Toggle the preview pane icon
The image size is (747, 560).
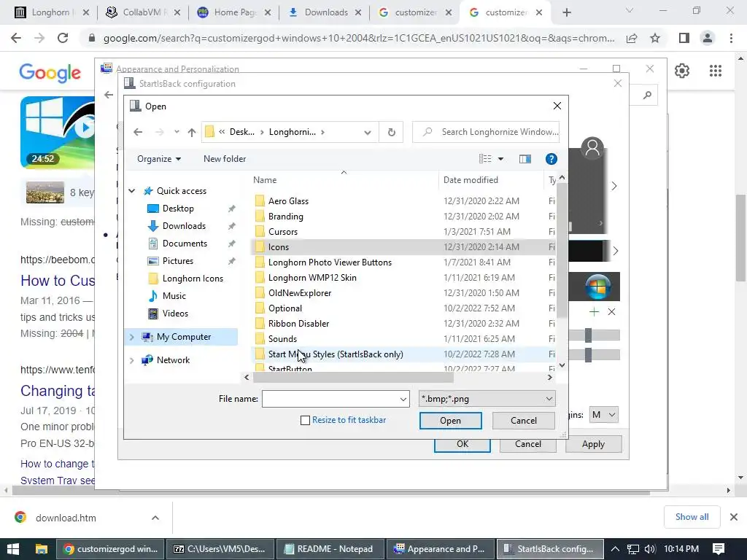(x=525, y=159)
